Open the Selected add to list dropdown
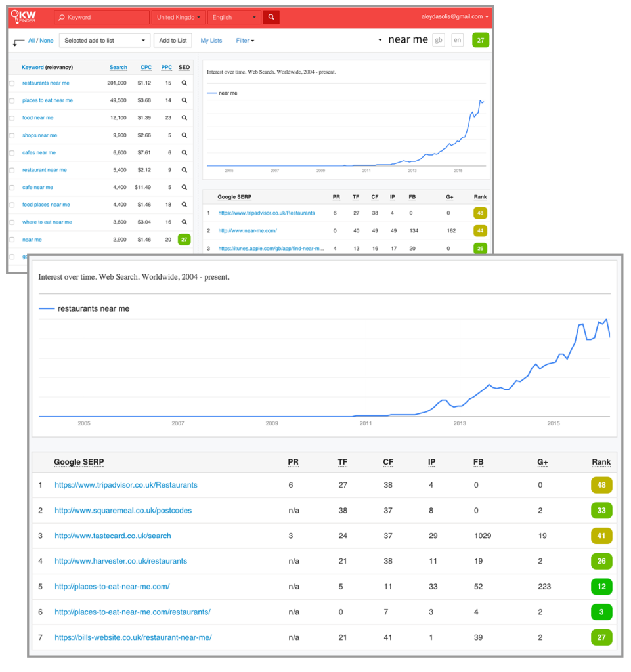631x672 pixels. pos(104,41)
